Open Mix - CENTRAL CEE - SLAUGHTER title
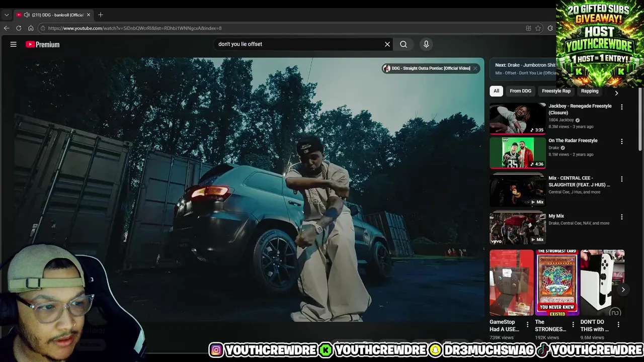 tap(579, 182)
